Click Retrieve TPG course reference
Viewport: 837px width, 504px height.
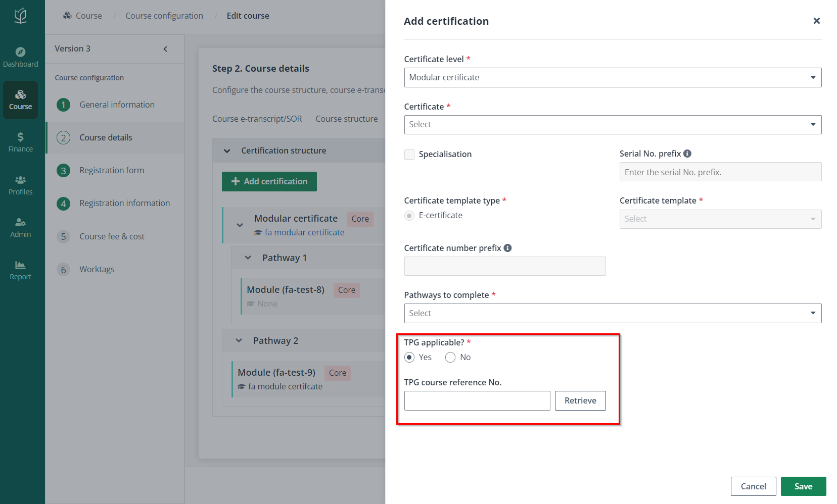[580, 401]
